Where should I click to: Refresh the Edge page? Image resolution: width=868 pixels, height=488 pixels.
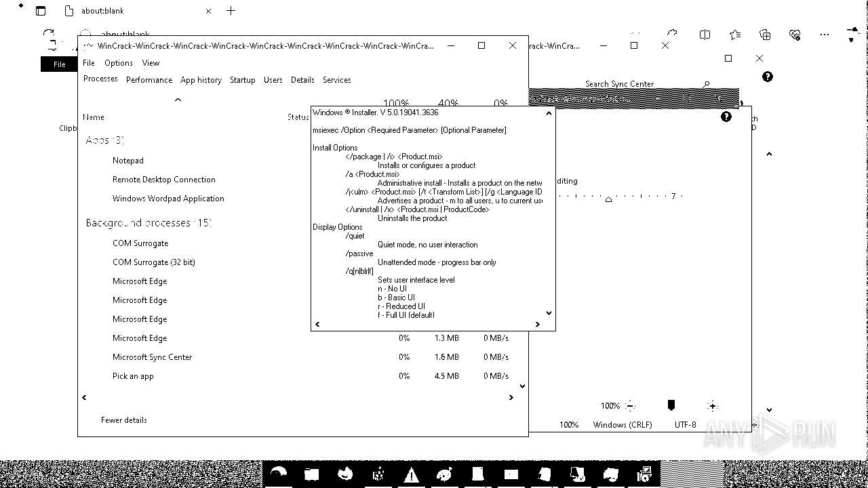(x=48, y=34)
